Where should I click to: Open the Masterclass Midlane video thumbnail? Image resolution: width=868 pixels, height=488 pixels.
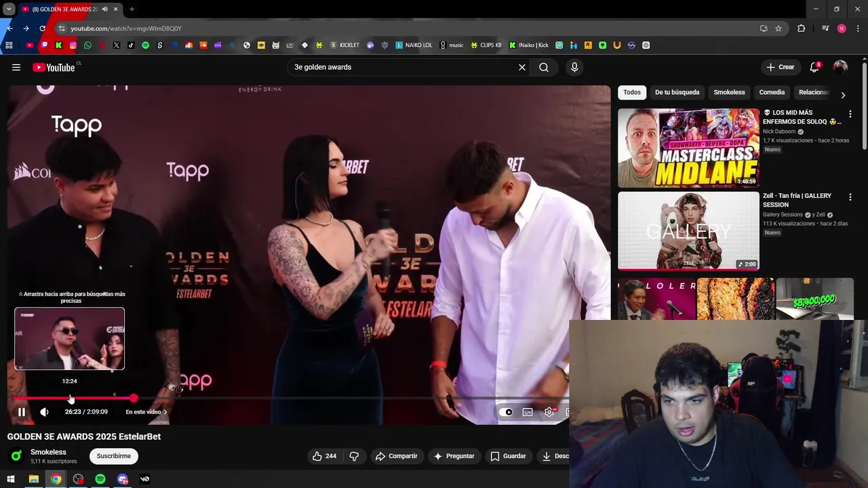point(688,148)
